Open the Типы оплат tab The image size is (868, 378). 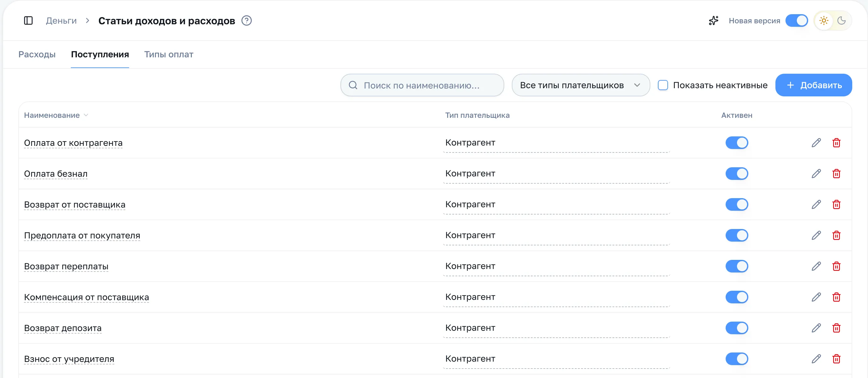click(x=168, y=54)
